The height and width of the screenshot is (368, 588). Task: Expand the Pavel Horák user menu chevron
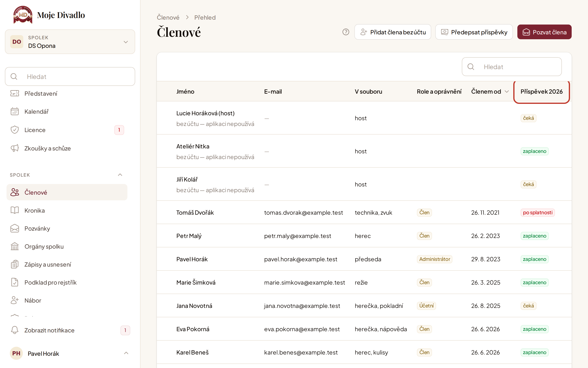(x=126, y=353)
